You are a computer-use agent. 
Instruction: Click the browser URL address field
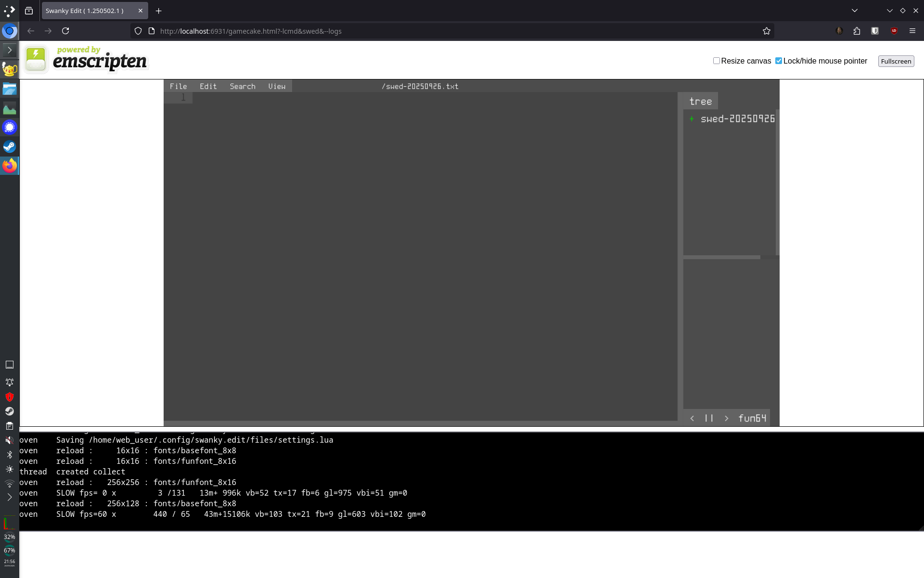pos(433,31)
